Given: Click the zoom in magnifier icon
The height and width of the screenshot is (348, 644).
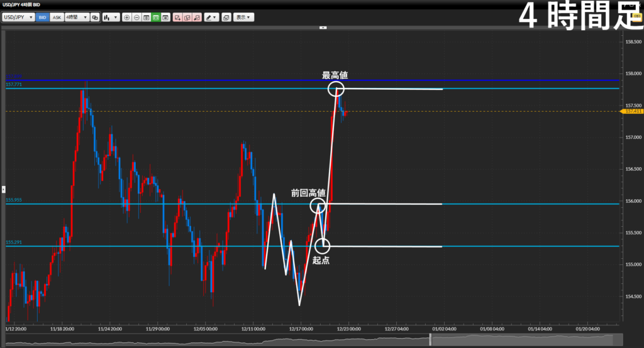Looking at the screenshot, I should 128,18.
